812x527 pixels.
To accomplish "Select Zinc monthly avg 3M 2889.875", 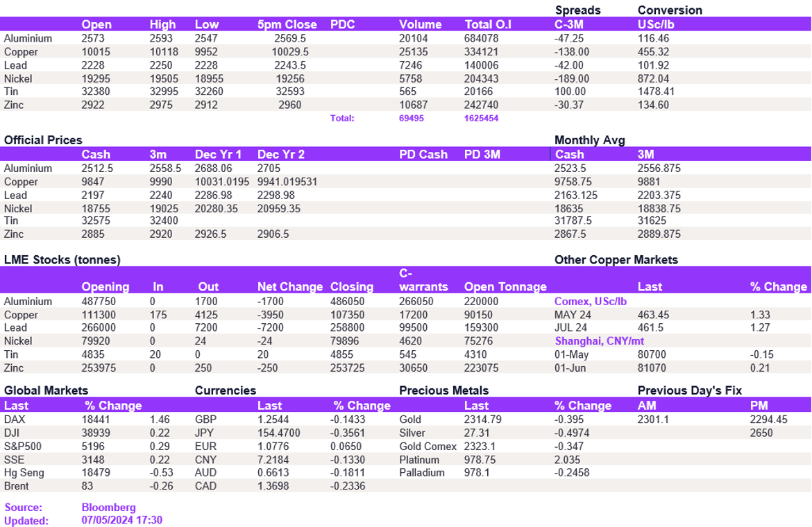I will pos(659,234).
